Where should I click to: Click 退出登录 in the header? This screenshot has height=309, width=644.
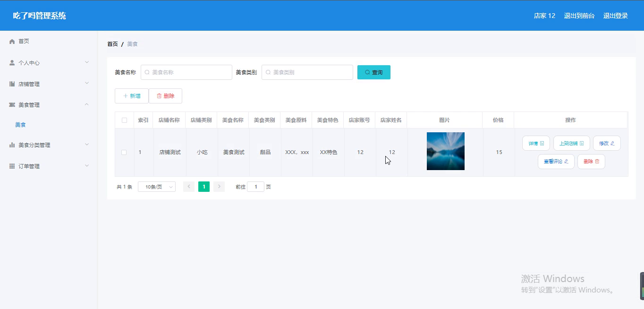tap(616, 16)
